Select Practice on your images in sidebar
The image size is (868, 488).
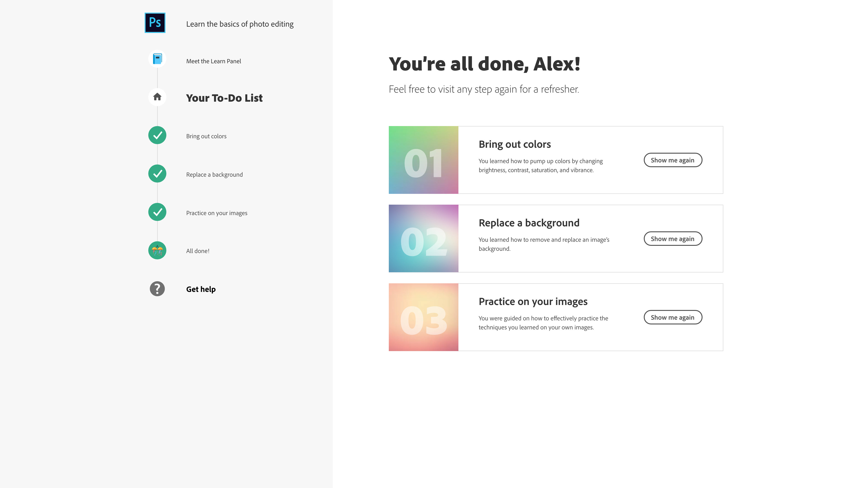point(217,213)
